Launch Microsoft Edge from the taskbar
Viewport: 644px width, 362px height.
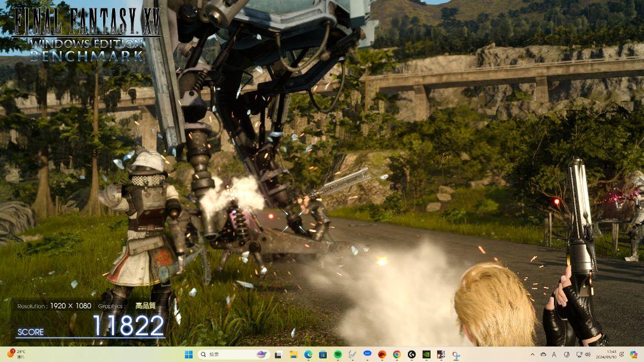point(308,355)
